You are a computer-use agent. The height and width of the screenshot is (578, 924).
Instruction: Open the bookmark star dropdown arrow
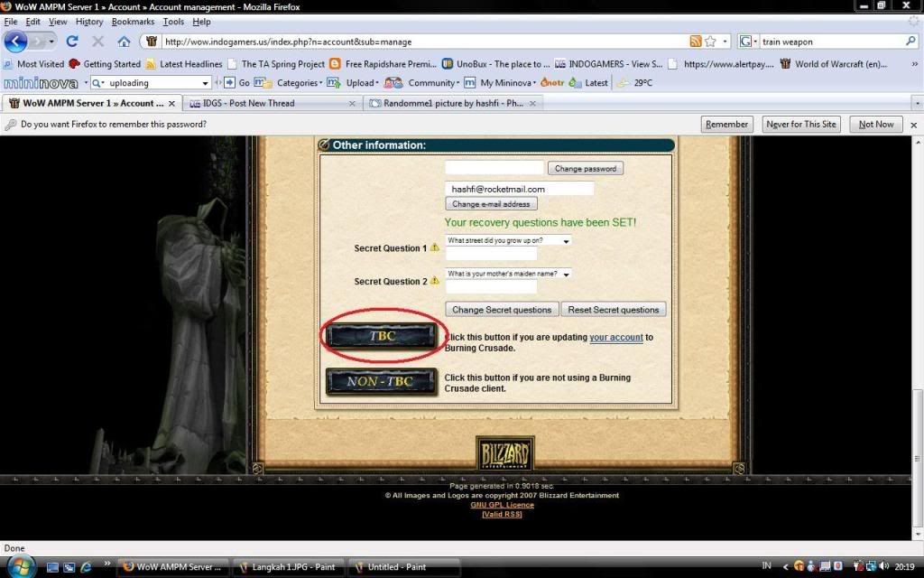tap(725, 42)
